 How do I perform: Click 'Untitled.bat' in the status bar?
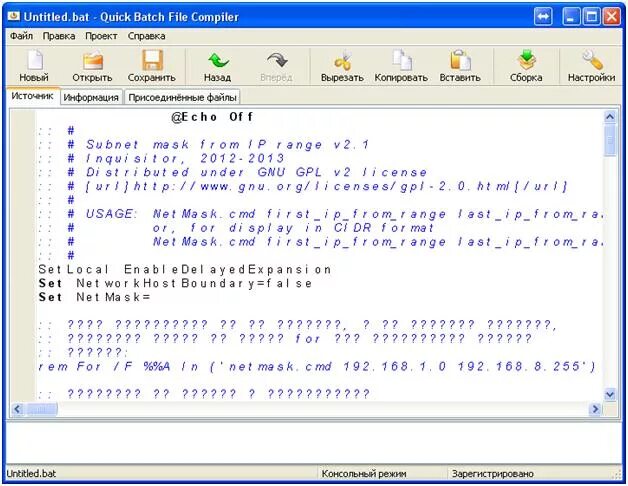click(31, 474)
